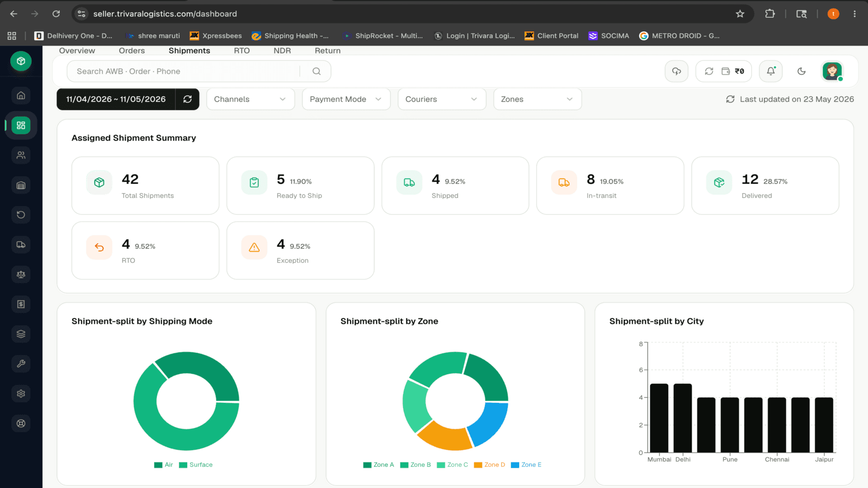Focus the Search AWB Order Phone field

pos(183,71)
